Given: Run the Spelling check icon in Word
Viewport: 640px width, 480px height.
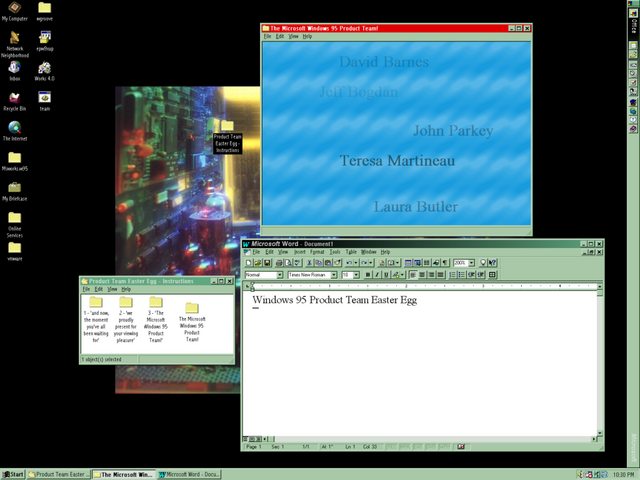Looking at the screenshot, I should [298, 263].
